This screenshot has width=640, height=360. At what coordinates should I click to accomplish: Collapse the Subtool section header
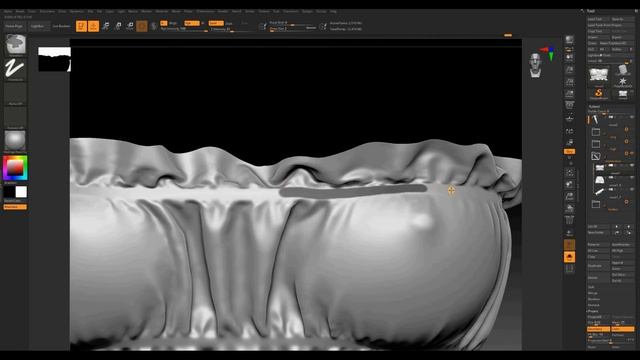[595, 107]
